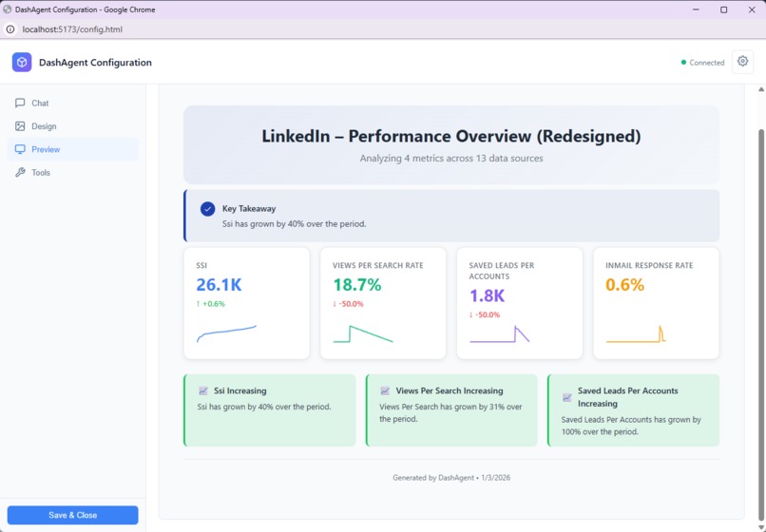
Task: Click the Design image icon in sidebar
Action: click(x=20, y=126)
